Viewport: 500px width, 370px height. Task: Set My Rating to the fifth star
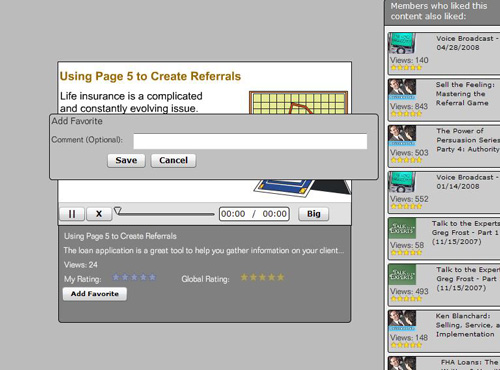click(152, 277)
